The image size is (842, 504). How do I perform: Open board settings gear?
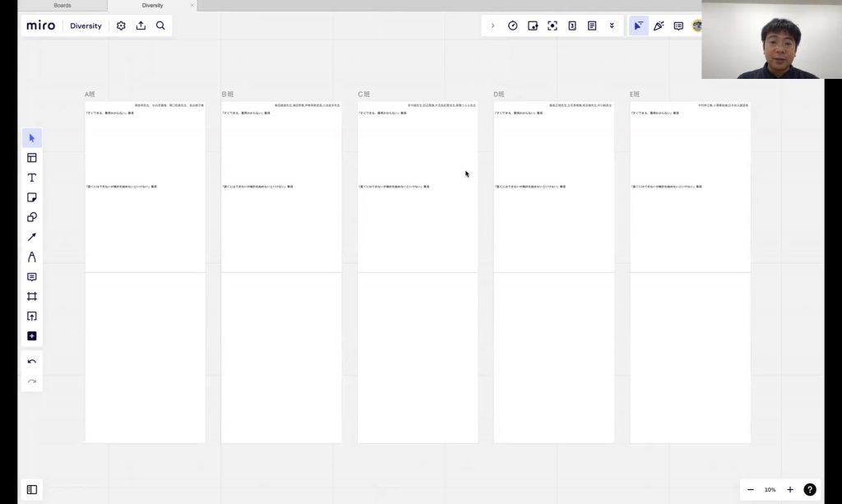coord(121,25)
